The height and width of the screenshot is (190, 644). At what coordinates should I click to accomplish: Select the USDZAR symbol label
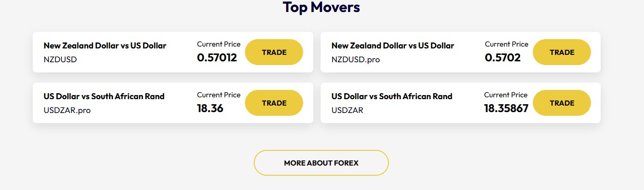347,110
